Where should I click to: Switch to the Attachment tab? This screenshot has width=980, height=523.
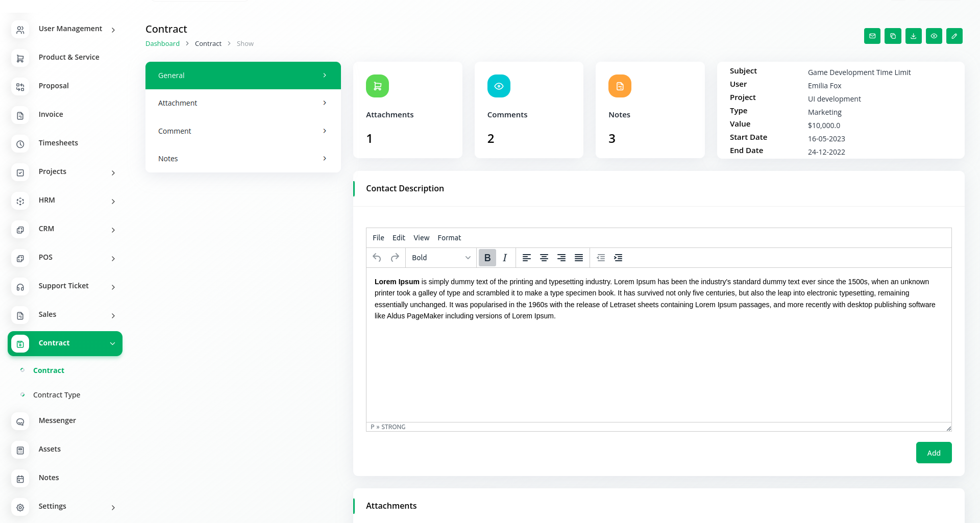coord(243,103)
